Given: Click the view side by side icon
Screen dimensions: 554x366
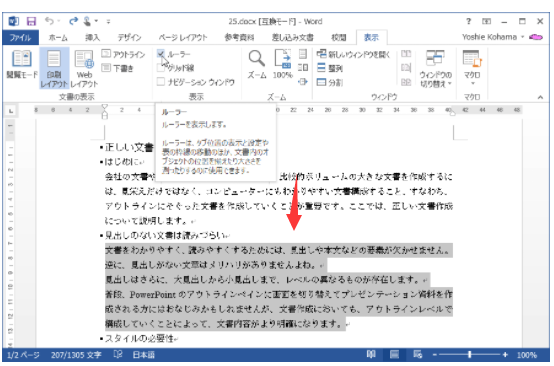Looking at the screenshot, I should pos(406,54).
